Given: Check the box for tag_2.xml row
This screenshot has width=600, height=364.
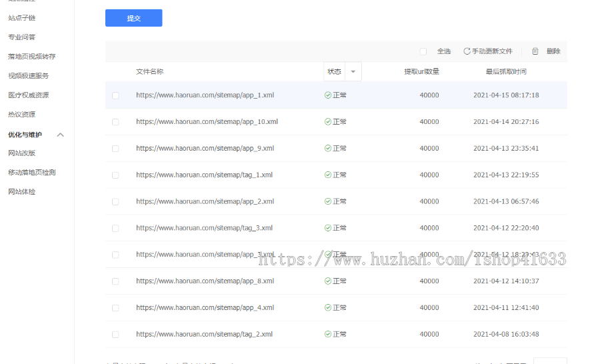Looking at the screenshot, I should [115, 335].
